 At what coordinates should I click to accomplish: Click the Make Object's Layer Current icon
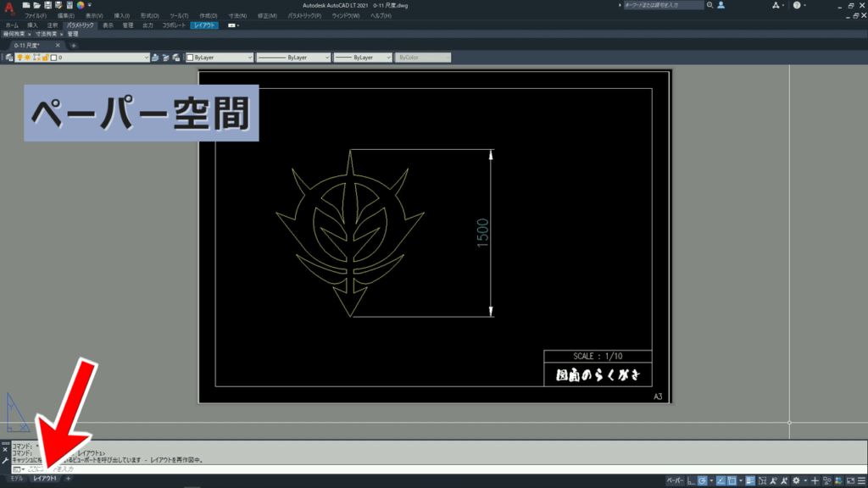[155, 58]
